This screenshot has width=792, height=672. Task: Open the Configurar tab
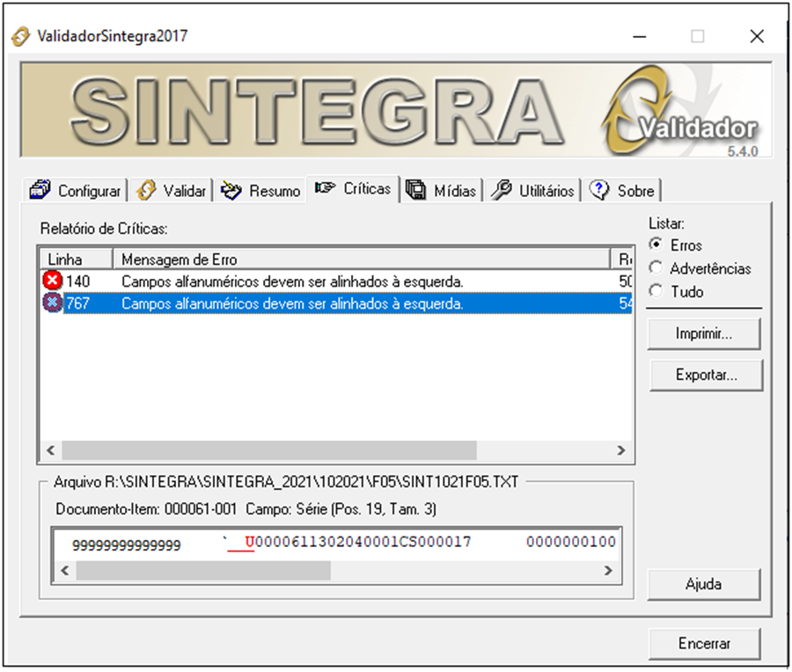tap(76, 190)
